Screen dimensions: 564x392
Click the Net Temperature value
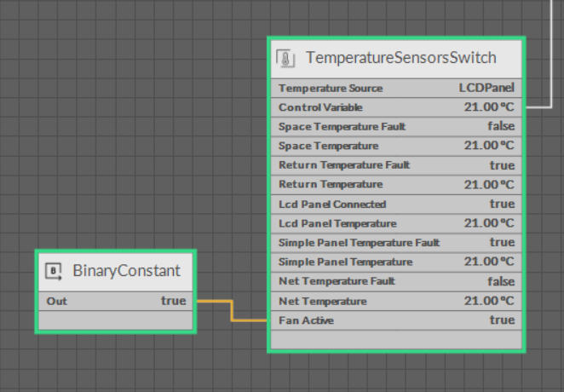[489, 301]
